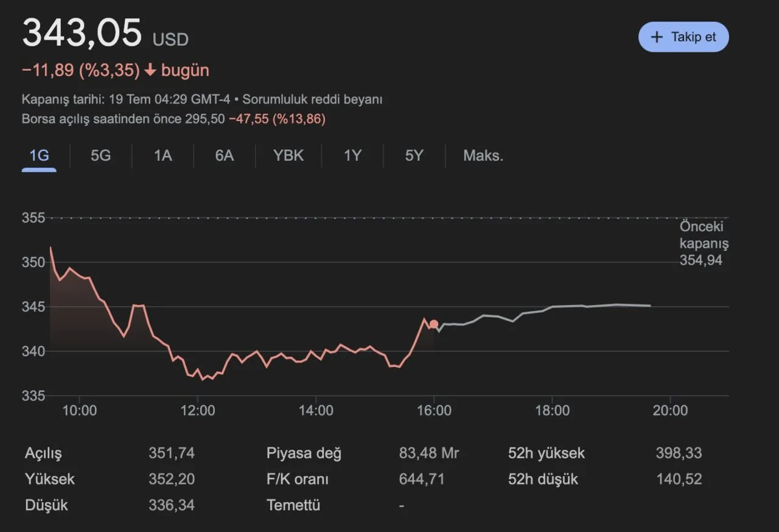The image size is (779, 532).
Task: Click the 52h yüksek value 398,33
Action: (679, 453)
